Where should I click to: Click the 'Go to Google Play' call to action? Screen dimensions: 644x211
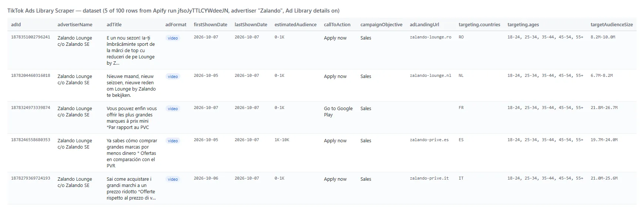pyautogui.click(x=338, y=112)
